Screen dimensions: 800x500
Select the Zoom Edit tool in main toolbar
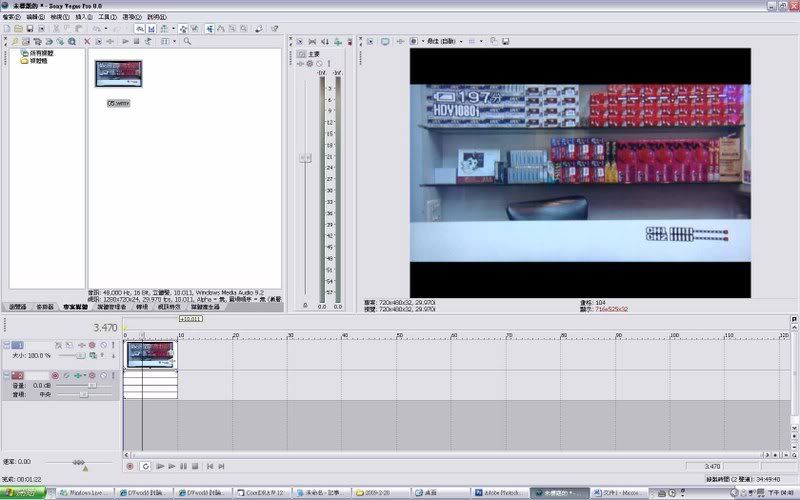pos(243,29)
